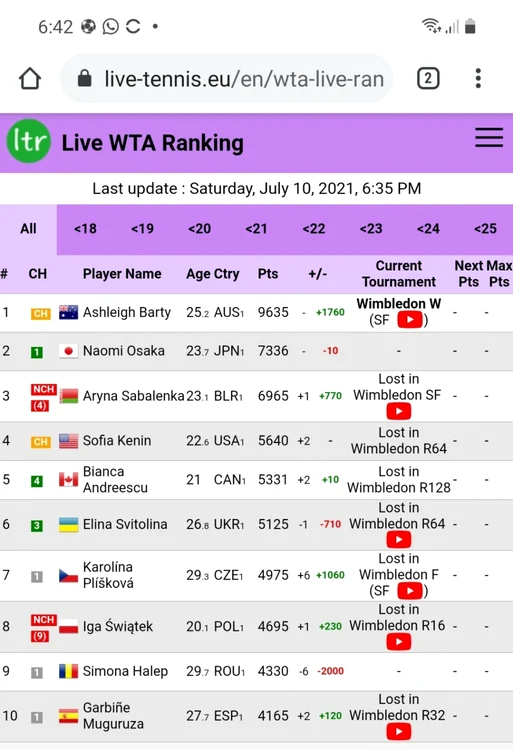Play Elina Svitolina's YouTube match video
The height and width of the screenshot is (750, 513).
398,540
